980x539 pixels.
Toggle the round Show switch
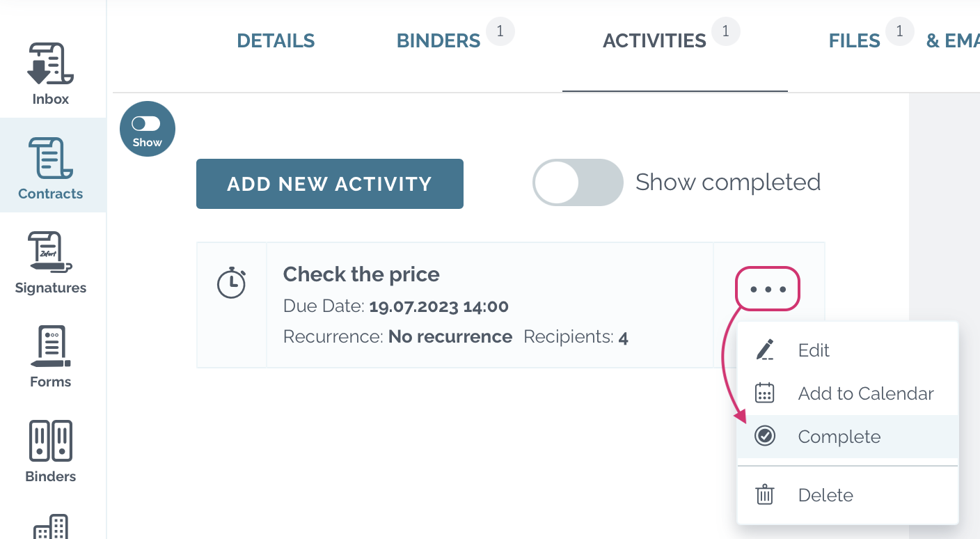point(147,129)
